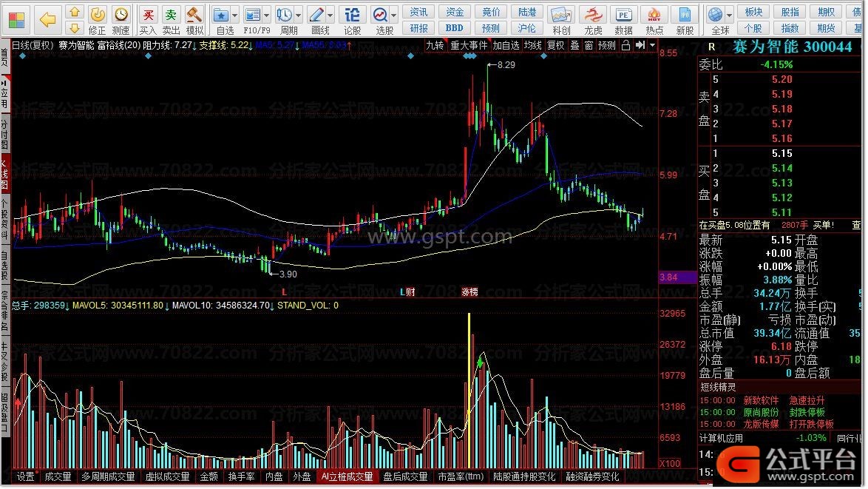The width and height of the screenshot is (868, 489).
Task: Open the 修正 (correction) tool
Action: point(98,21)
